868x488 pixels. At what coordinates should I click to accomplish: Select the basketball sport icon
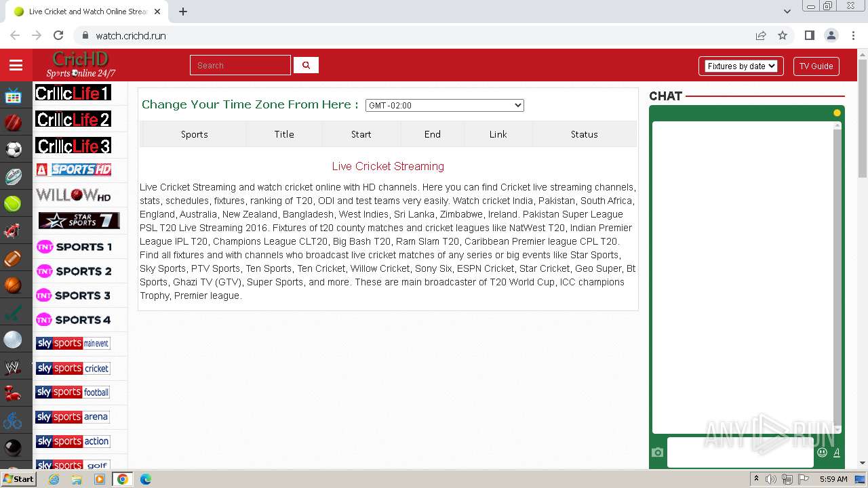pos(13,285)
